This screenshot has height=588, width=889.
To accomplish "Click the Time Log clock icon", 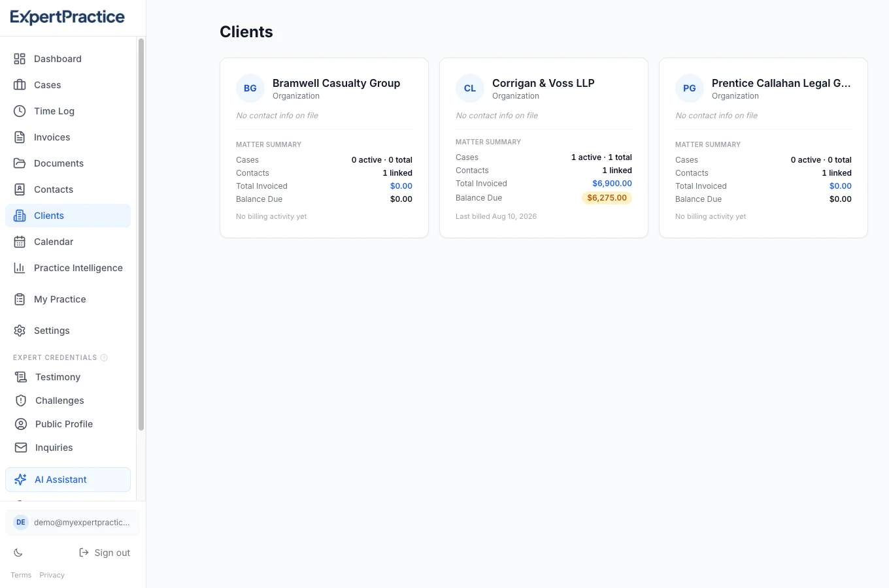I will pyautogui.click(x=20, y=111).
